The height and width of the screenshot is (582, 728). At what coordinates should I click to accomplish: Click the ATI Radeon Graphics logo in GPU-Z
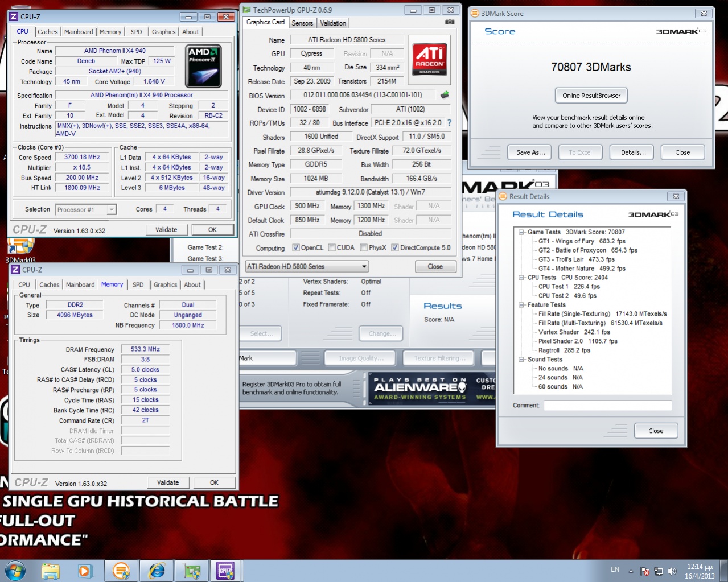point(430,60)
